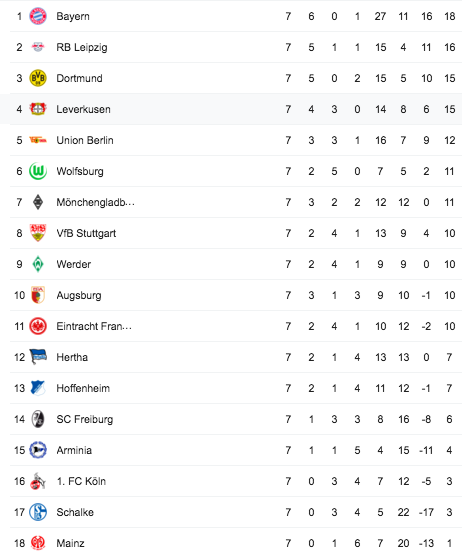
Task: Click the RB Leipzig club crest
Action: coord(38,47)
